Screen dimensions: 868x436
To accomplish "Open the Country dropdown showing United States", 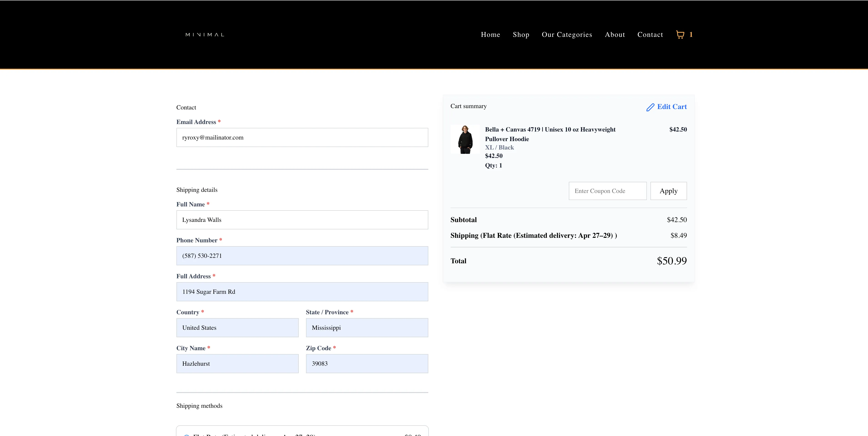I will (x=237, y=328).
